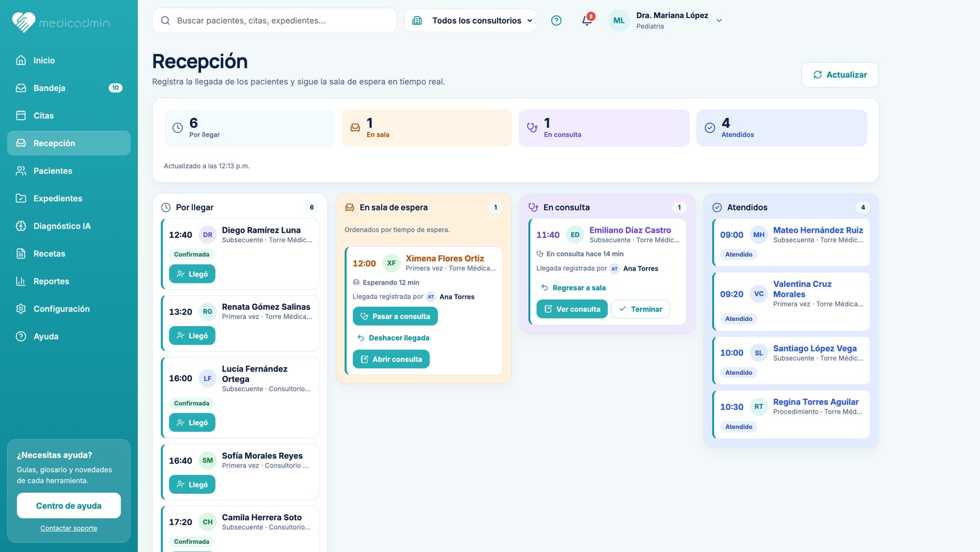Click Abrir consulta for Ximena
Screen dimensions: 980x552
(391, 359)
